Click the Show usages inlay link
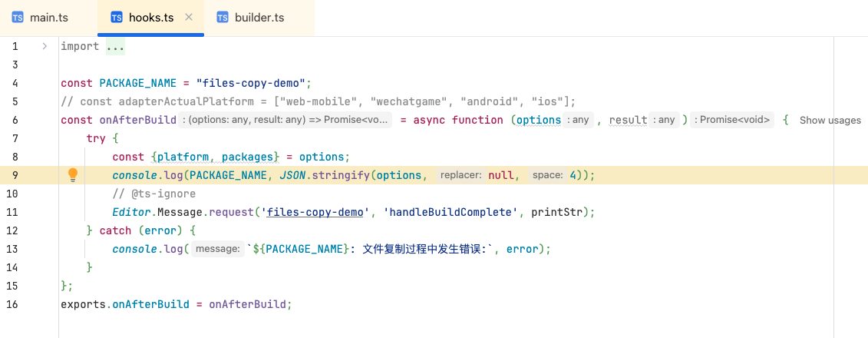Screen dimensions: 868x338 (x=830, y=120)
